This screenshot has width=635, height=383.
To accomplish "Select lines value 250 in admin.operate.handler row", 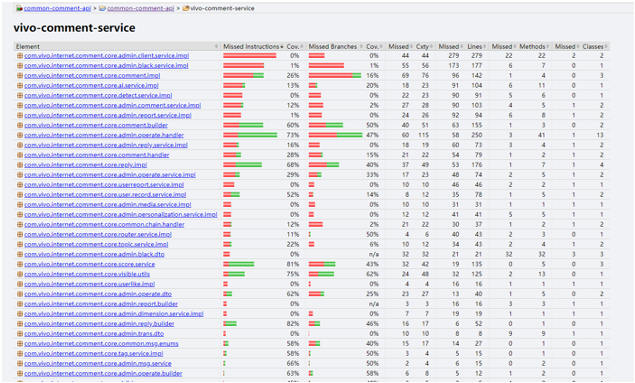I will pos(476,135).
